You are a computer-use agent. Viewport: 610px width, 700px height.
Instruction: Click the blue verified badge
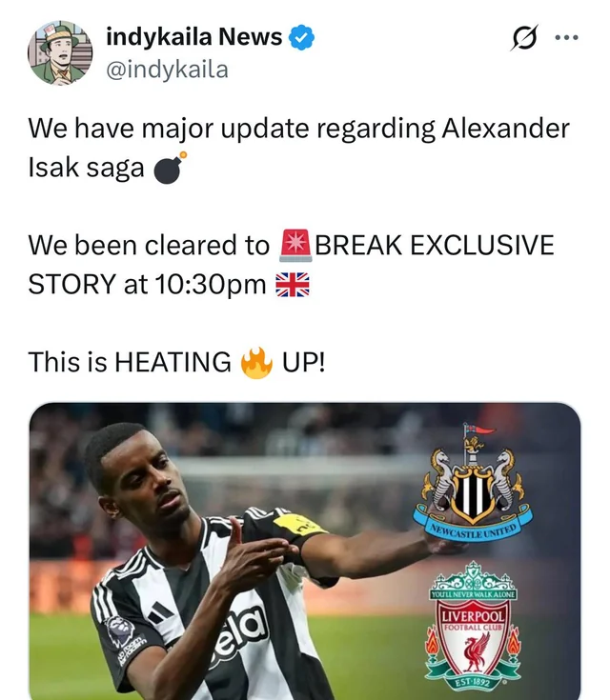tap(301, 37)
